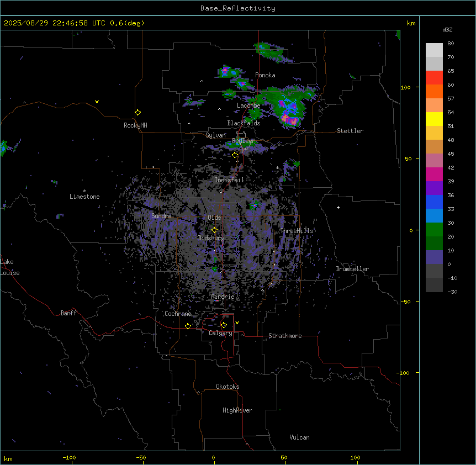Screen dimensions: 476x465
Task: Click the ThreeHills label
Action: 297,231
